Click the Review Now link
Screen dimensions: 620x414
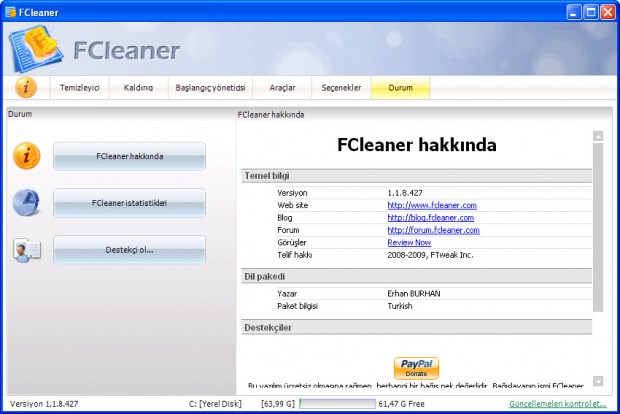coord(409,242)
